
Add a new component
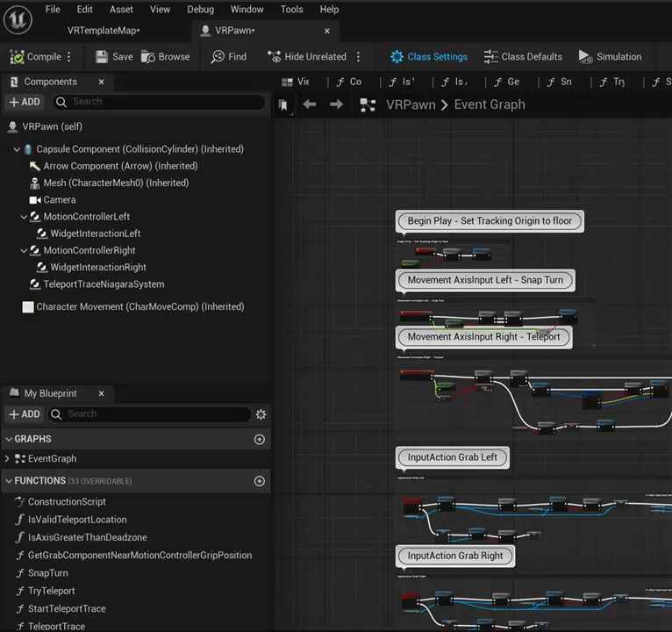[x=25, y=102]
